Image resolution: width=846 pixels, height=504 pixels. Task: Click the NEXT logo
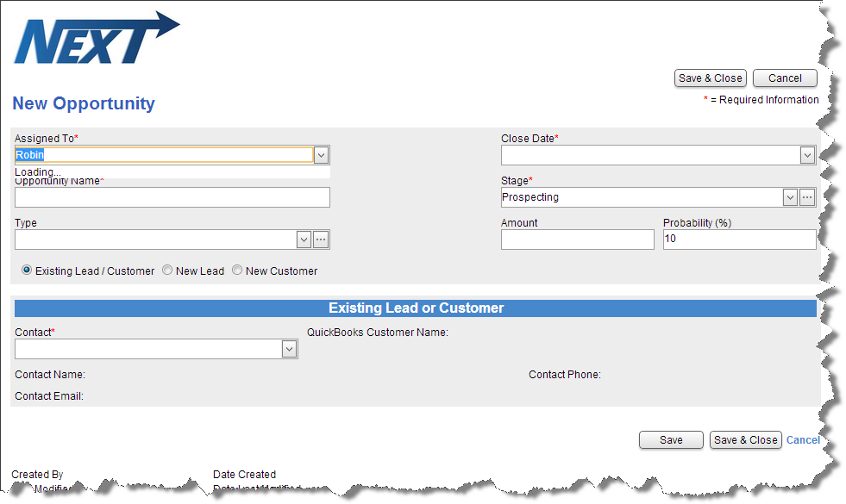tap(95, 39)
